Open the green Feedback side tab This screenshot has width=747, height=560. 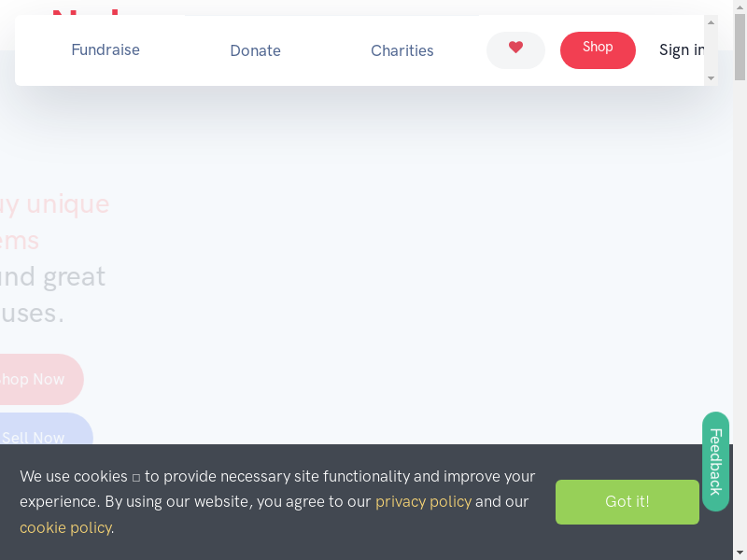coord(715,461)
